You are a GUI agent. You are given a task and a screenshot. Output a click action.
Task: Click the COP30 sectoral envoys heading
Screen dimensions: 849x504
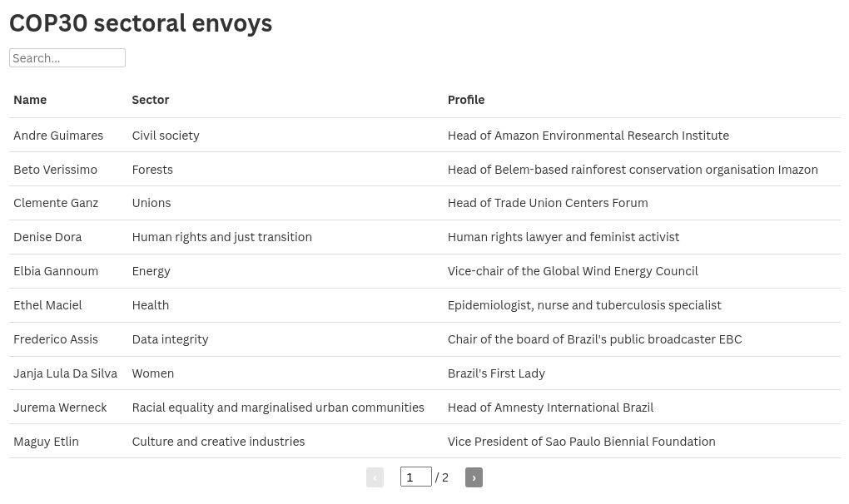141,23
